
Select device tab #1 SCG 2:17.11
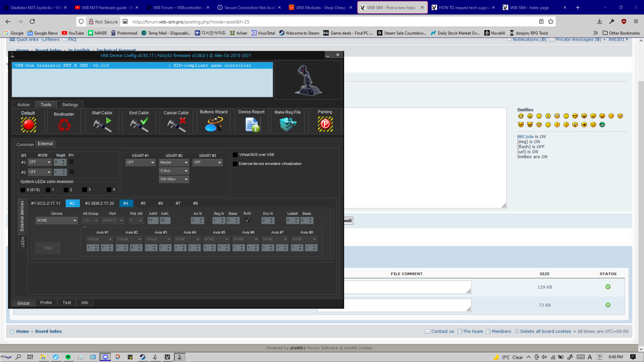[45, 204]
